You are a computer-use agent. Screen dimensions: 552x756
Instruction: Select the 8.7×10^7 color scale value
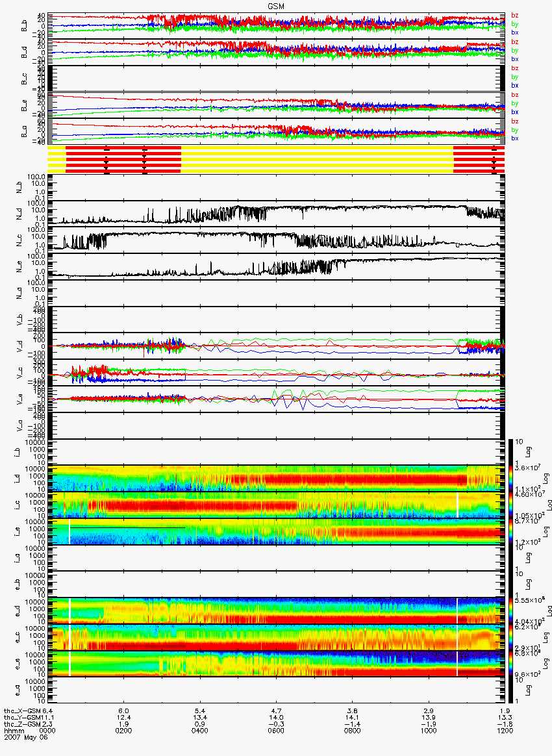pos(527,521)
